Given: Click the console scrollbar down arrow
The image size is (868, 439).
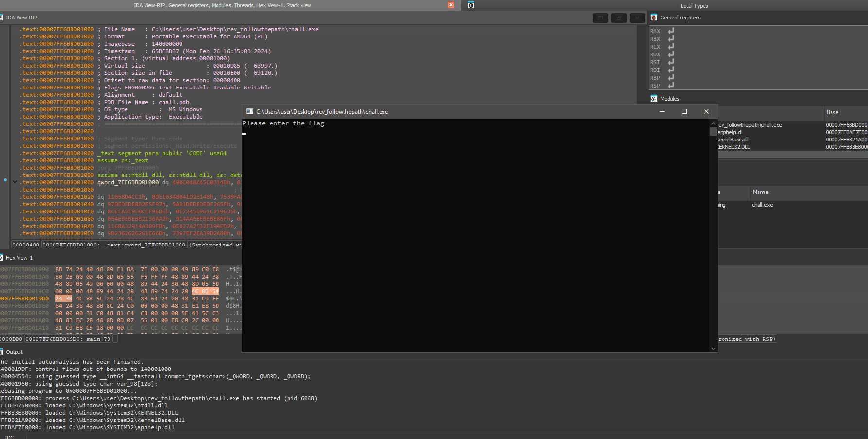Looking at the screenshot, I should [713, 348].
